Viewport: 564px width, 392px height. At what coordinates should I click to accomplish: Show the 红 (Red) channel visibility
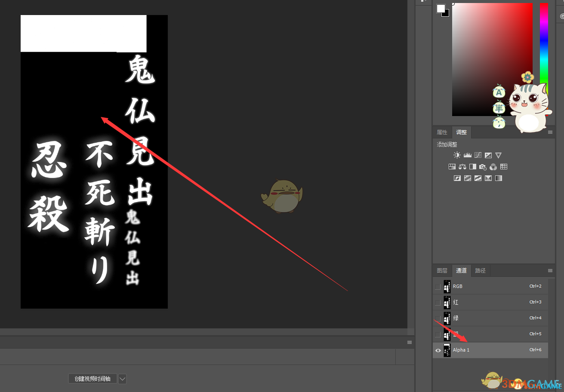(x=438, y=303)
